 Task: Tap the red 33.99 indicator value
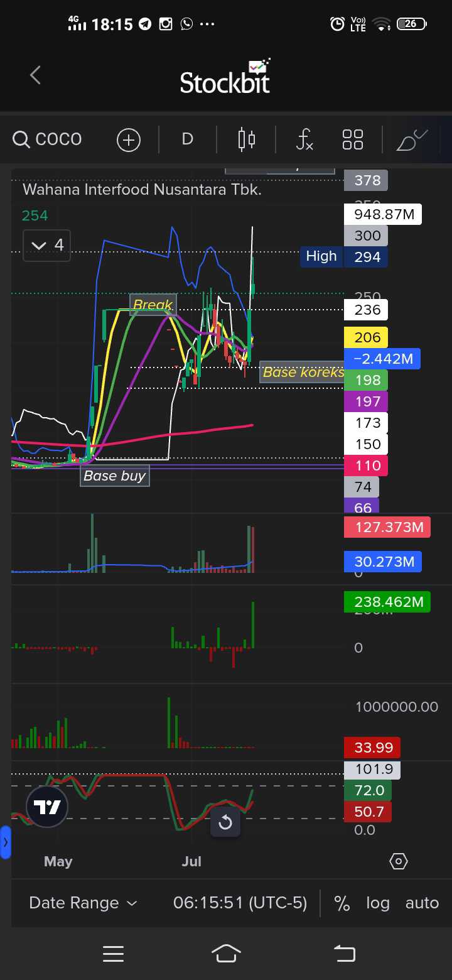(x=373, y=748)
